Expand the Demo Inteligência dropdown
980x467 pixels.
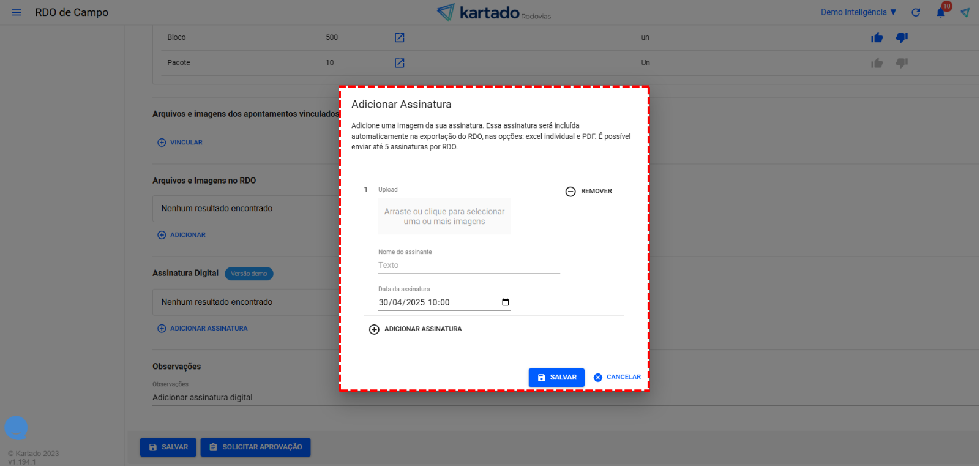click(858, 12)
